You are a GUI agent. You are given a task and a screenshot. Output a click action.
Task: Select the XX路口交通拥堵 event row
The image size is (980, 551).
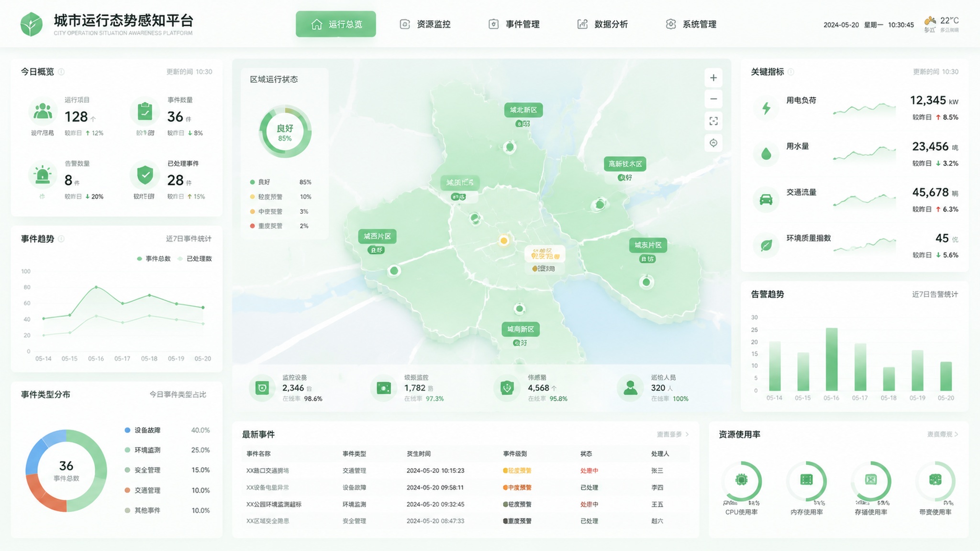(x=466, y=471)
